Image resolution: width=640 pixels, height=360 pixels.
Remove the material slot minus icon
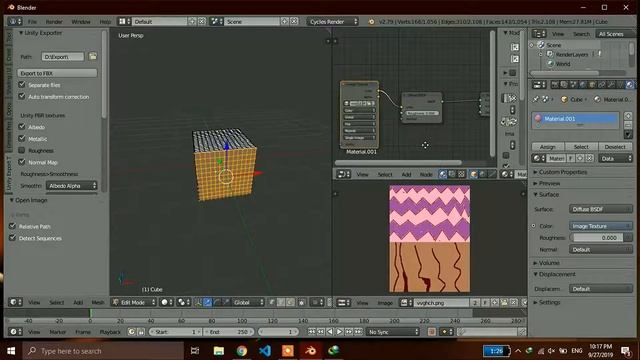628,125
